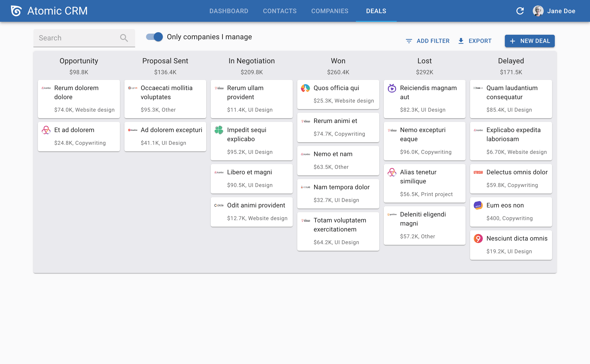Click the refresh icon in the top bar
The width and height of the screenshot is (590, 364).
coord(520,11)
